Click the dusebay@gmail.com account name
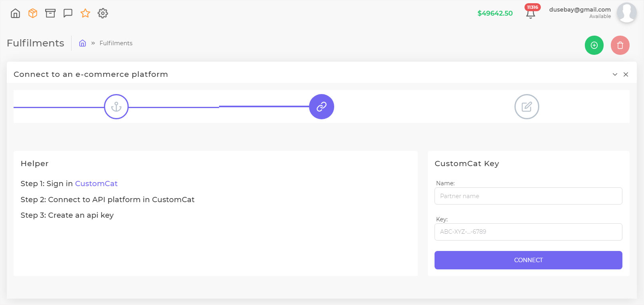Screen dimensions: 644x305 point(580,10)
